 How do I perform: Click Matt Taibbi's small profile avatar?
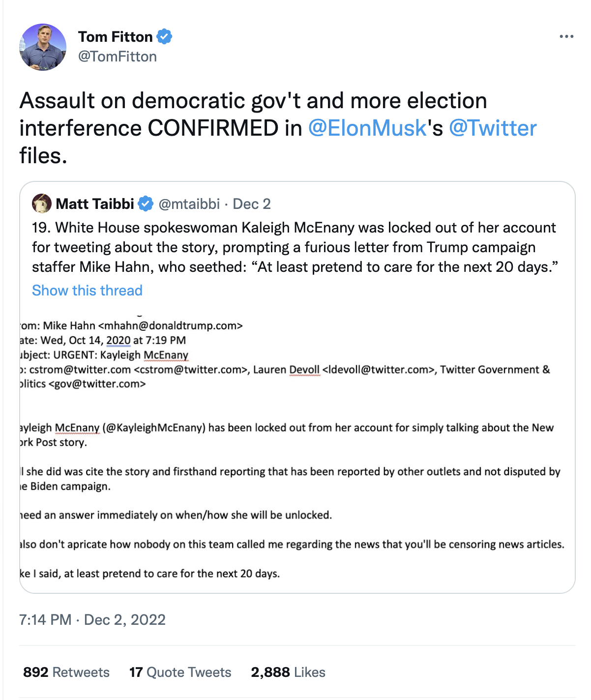[42, 204]
